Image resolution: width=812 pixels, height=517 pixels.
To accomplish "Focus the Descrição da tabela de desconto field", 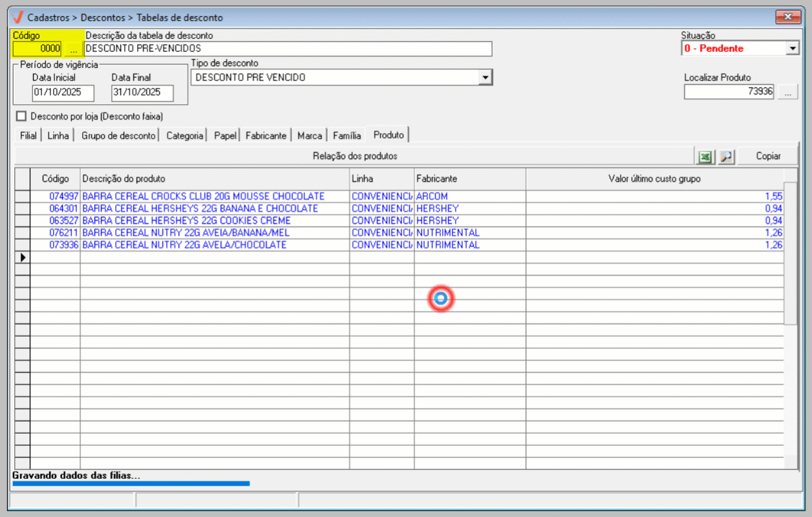I will (x=288, y=48).
